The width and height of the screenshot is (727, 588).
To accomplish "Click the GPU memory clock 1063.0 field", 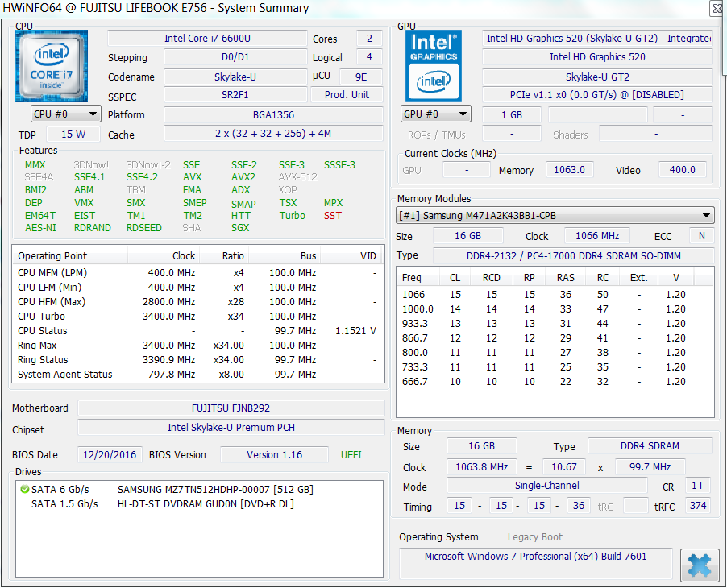I will click(569, 170).
